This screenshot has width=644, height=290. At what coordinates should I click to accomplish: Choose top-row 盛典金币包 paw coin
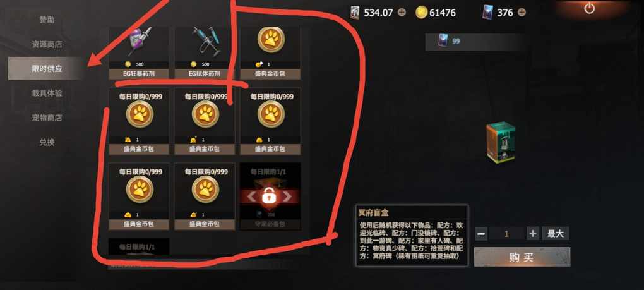pos(270,52)
